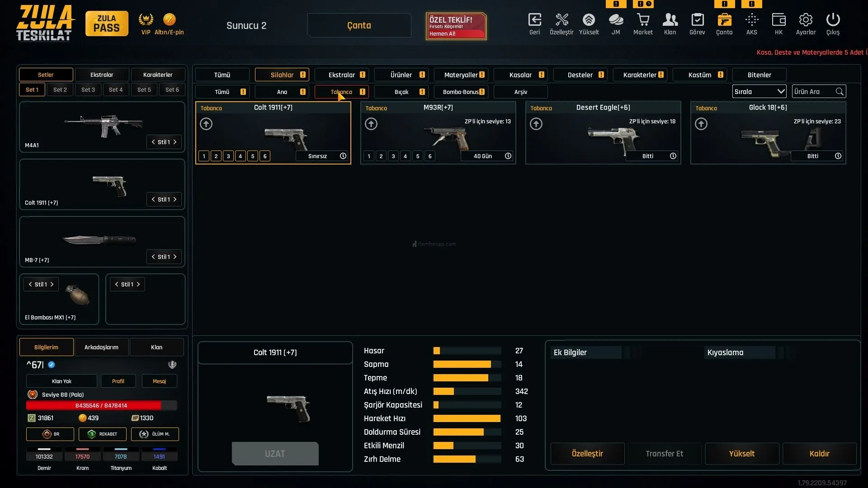This screenshot has width=868, height=488.
Task: Click the search magnifier in Ürün Ara
Action: tap(840, 92)
